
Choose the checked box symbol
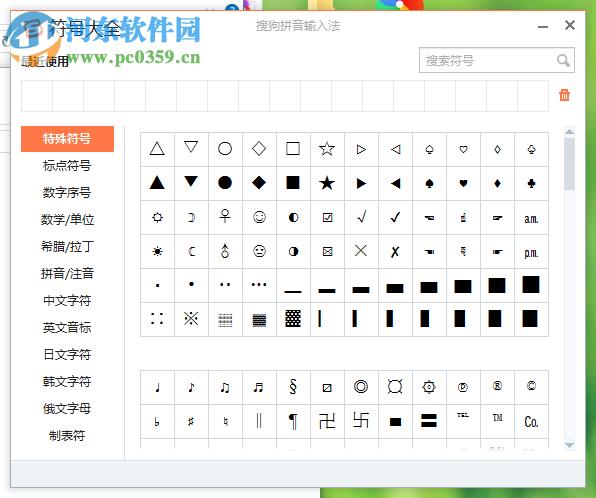(327, 217)
